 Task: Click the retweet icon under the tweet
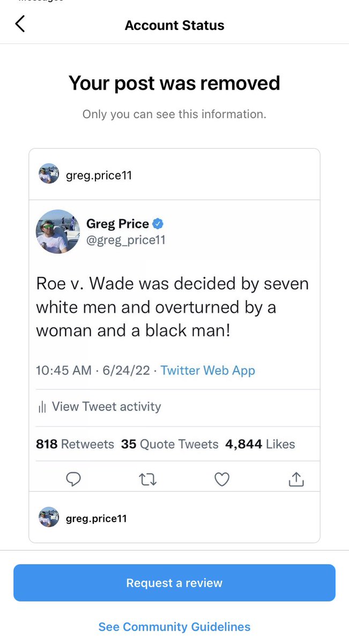(x=147, y=479)
